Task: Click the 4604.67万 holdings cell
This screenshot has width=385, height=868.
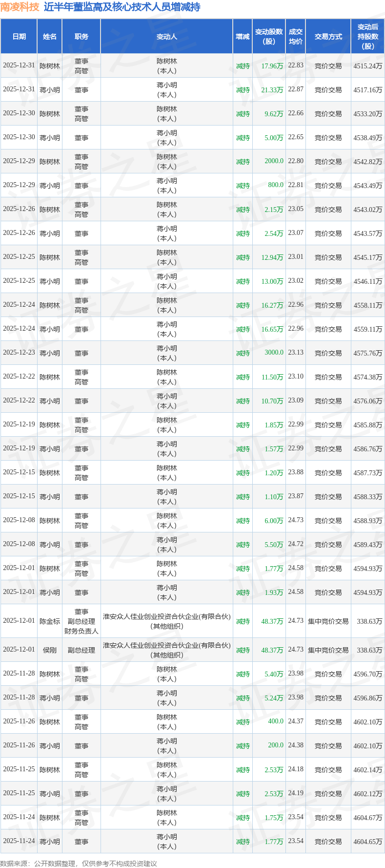Action: 368,818
